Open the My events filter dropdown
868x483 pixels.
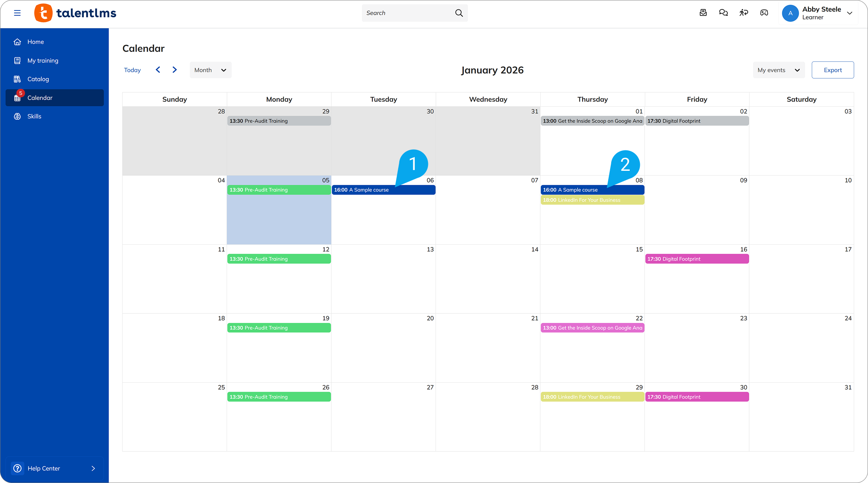pos(779,70)
